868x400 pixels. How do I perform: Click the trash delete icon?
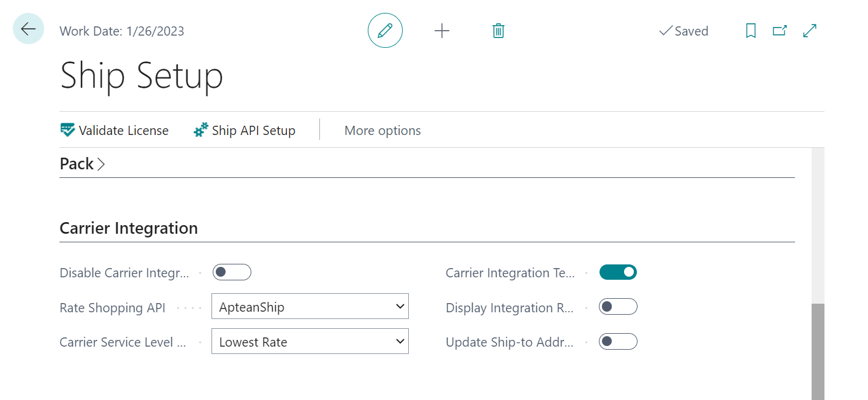498,31
